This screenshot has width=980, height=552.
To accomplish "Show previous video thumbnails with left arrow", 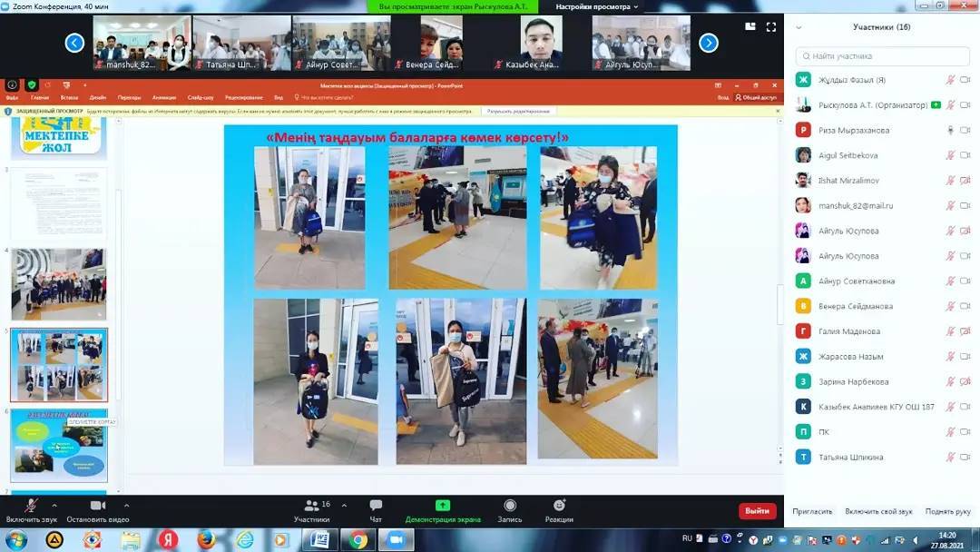I will 74,43.
